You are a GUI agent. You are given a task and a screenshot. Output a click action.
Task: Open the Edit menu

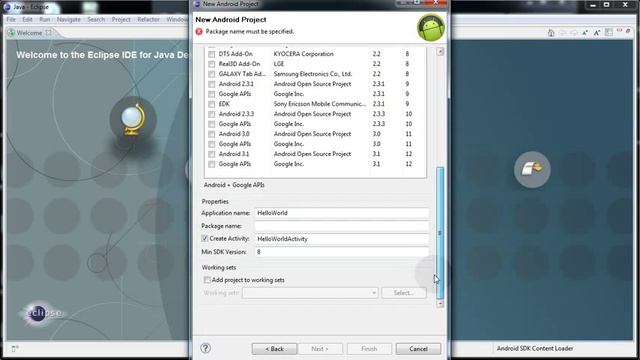(27, 19)
